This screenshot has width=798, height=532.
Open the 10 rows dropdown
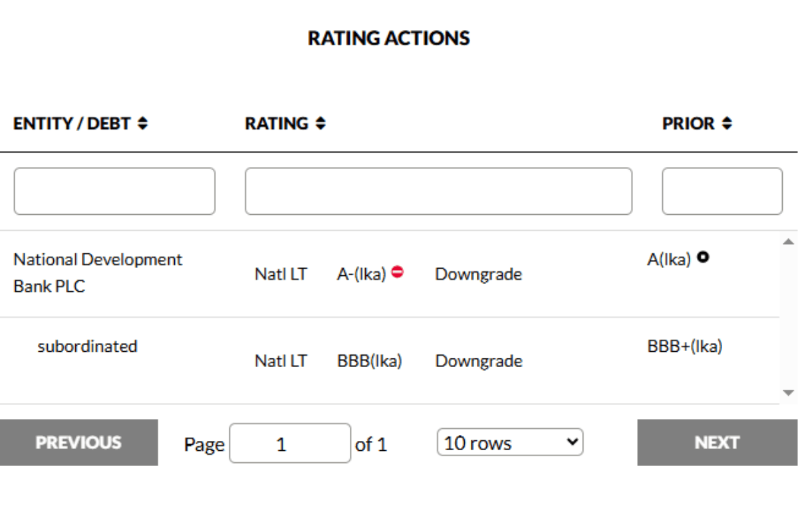[509, 443]
